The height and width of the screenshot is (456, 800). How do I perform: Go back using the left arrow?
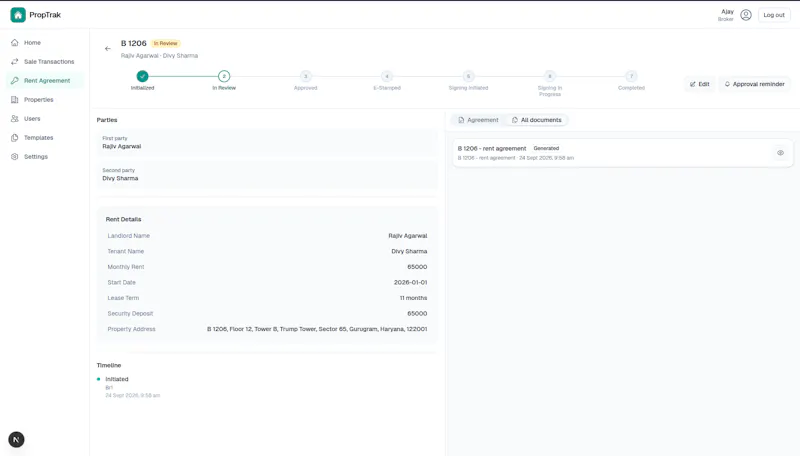pos(108,49)
